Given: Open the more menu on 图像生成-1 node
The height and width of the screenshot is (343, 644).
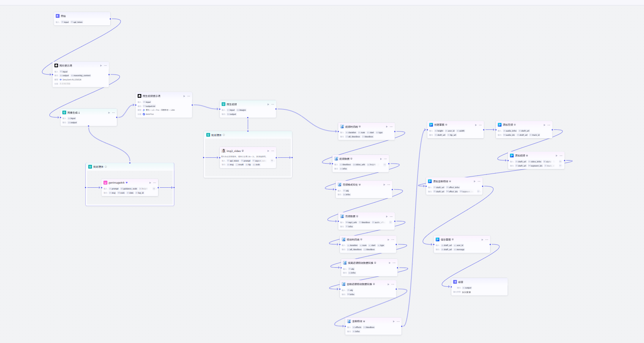Looking at the screenshot, I should click(x=113, y=112).
